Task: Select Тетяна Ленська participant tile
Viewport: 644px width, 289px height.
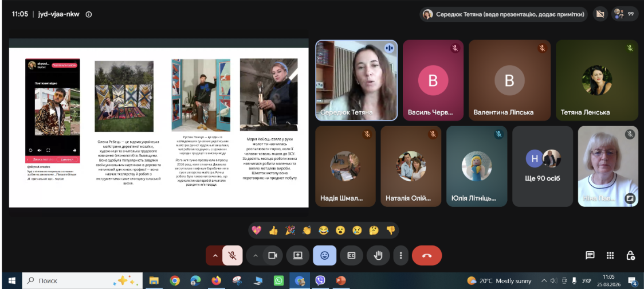Action: [597, 80]
